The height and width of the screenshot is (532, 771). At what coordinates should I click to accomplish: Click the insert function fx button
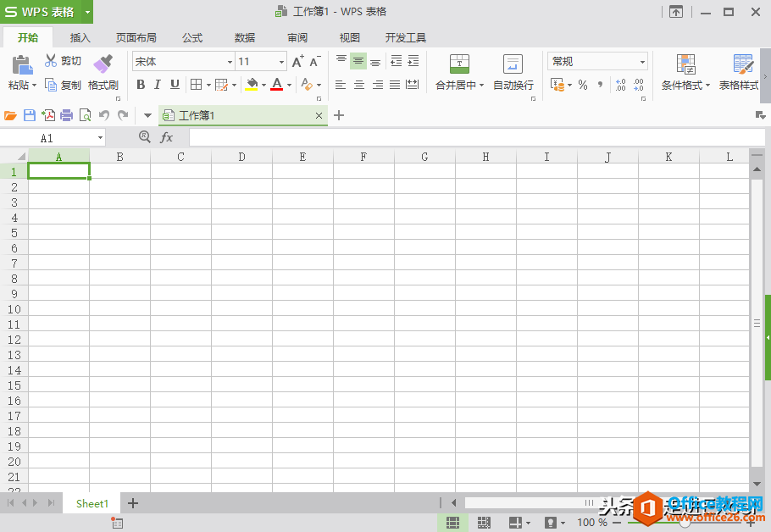[x=167, y=137]
